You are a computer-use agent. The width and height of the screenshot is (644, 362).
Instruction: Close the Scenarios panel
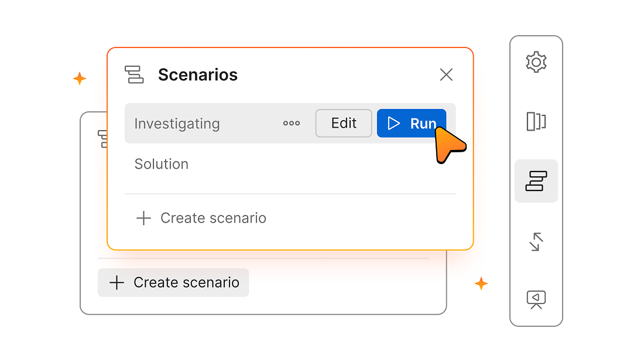(446, 75)
